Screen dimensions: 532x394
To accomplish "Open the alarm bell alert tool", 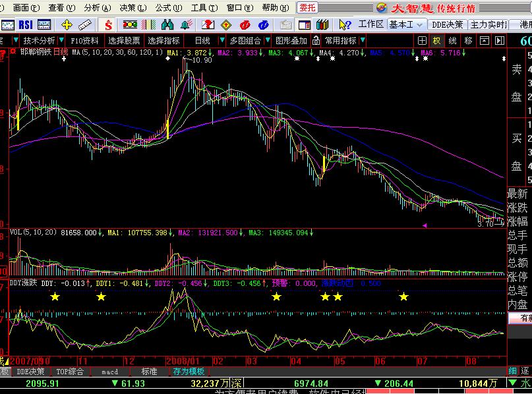I will (x=187, y=25).
